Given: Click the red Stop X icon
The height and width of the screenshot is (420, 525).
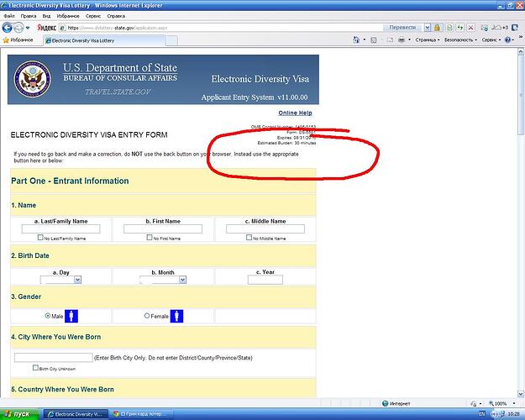Looking at the screenshot, I should pyautogui.click(x=470, y=28).
